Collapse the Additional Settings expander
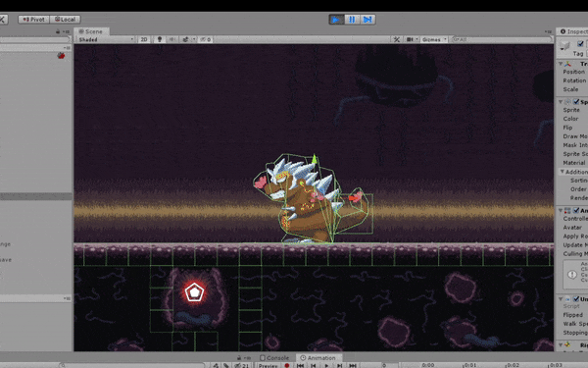 pyautogui.click(x=563, y=172)
